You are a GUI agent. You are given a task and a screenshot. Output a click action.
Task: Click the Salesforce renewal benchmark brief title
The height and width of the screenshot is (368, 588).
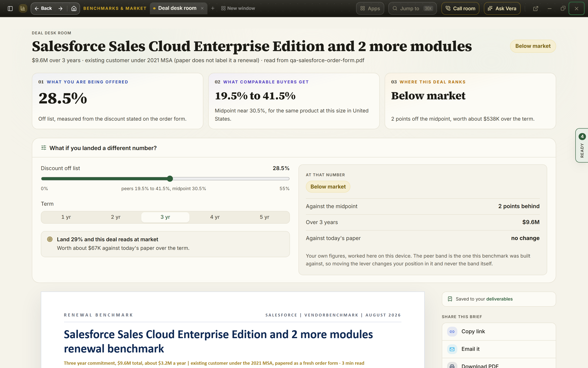click(218, 341)
